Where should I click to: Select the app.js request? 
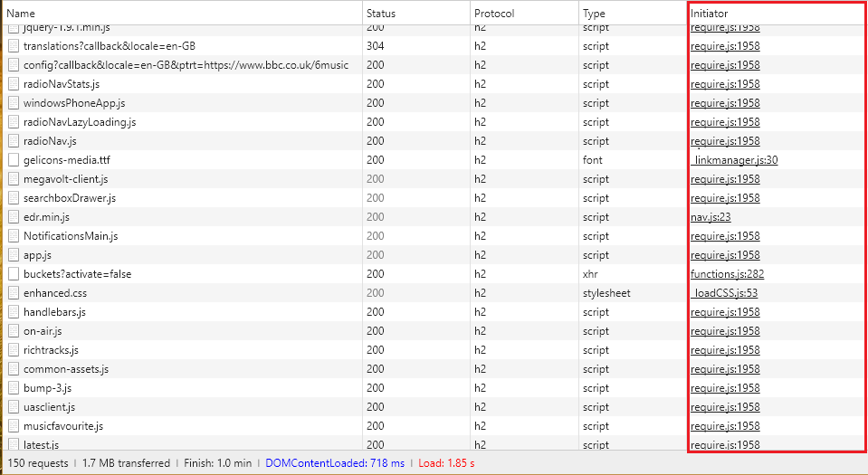[x=38, y=255]
